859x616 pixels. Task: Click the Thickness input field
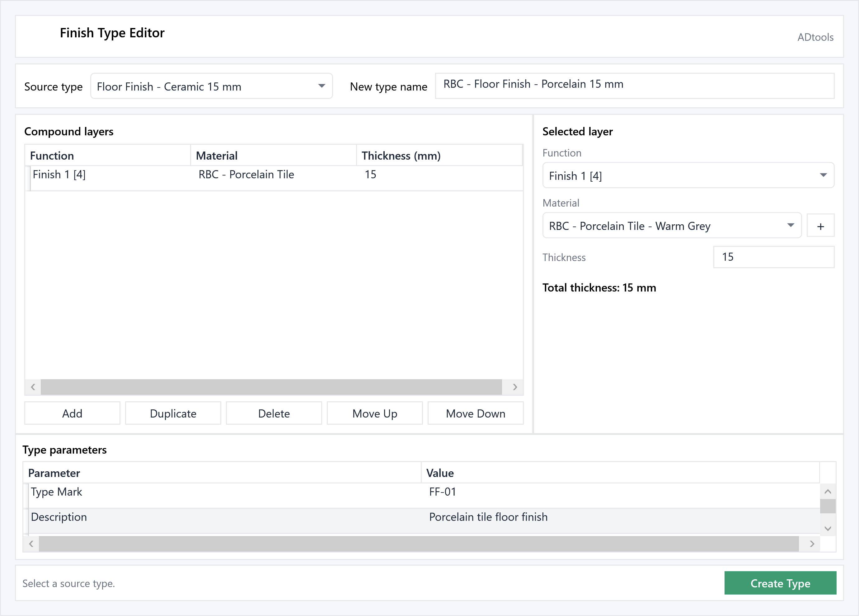[x=774, y=257]
